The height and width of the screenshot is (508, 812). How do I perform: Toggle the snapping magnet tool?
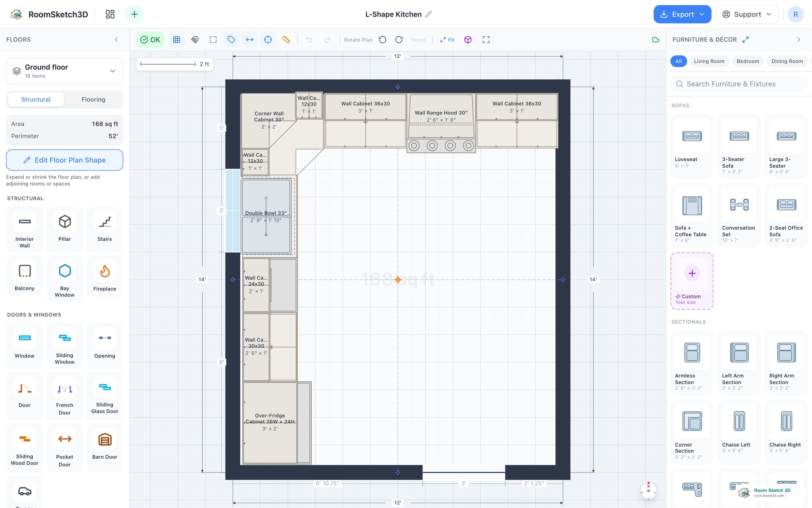point(195,40)
